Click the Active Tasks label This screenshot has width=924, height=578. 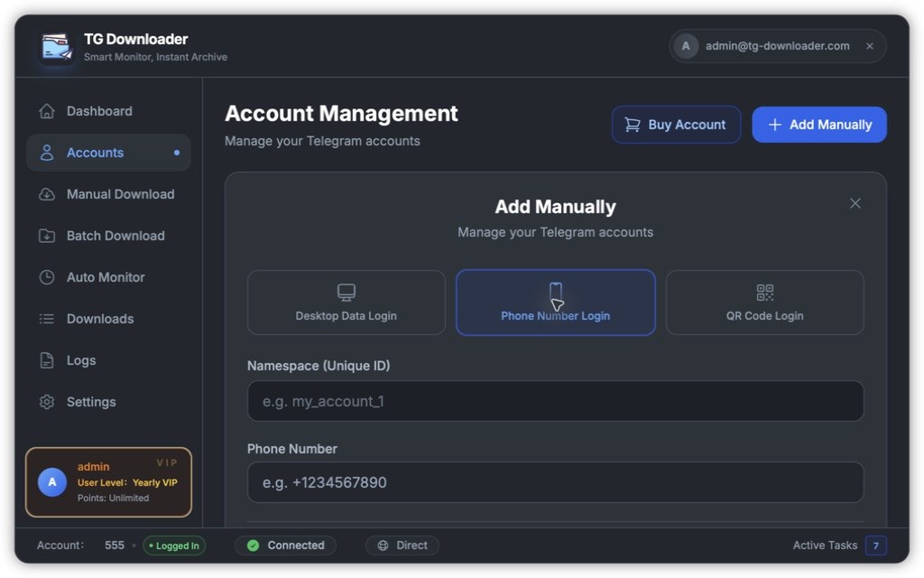tap(825, 545)
